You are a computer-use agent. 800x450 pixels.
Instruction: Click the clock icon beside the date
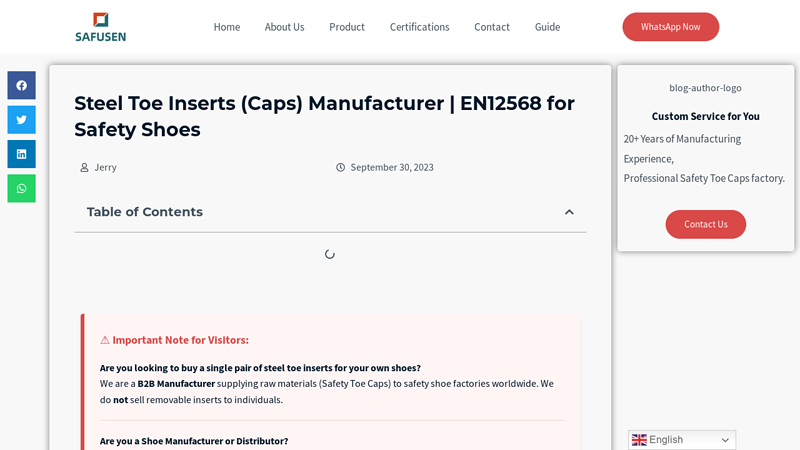click(x=340, y=168)
